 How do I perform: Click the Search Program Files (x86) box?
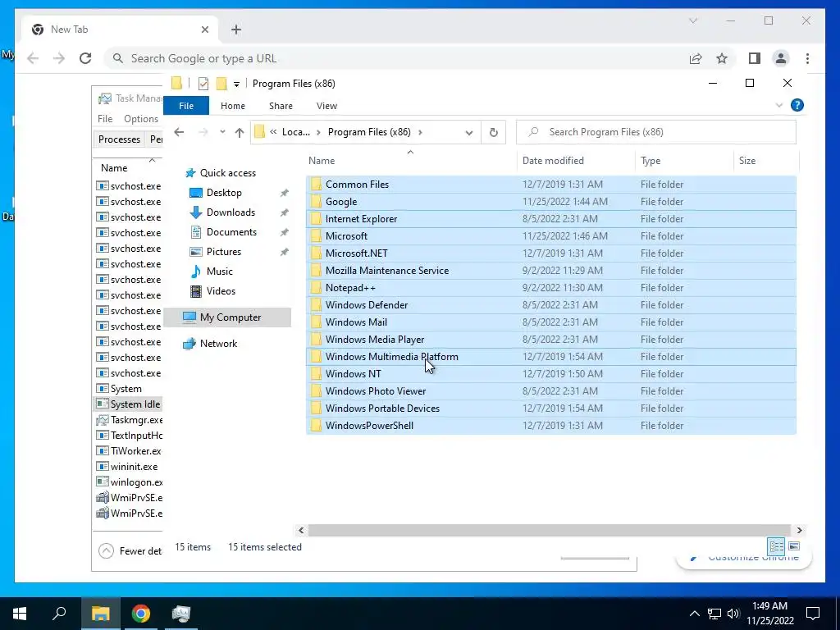coord(655,132)
